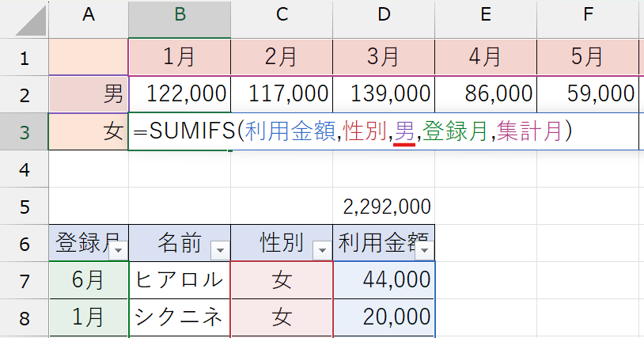
Task: Select the 女 cell in row 8
Action: click(x=282, y=318)
